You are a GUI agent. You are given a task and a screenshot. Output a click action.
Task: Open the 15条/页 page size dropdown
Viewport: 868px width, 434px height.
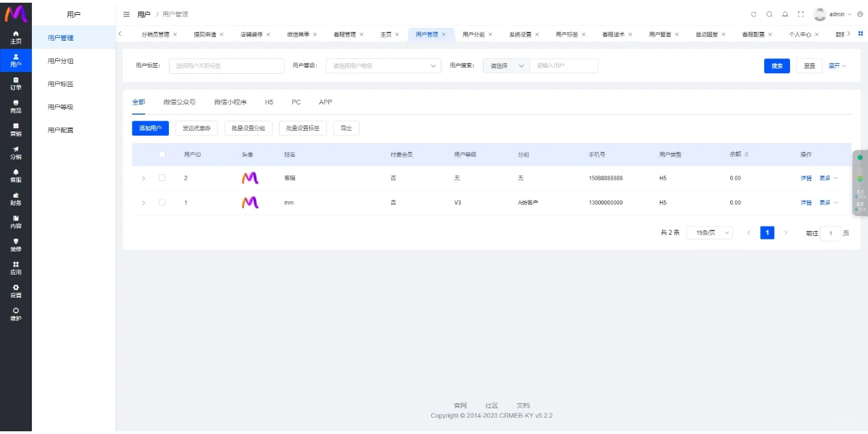tap(709, 233)
